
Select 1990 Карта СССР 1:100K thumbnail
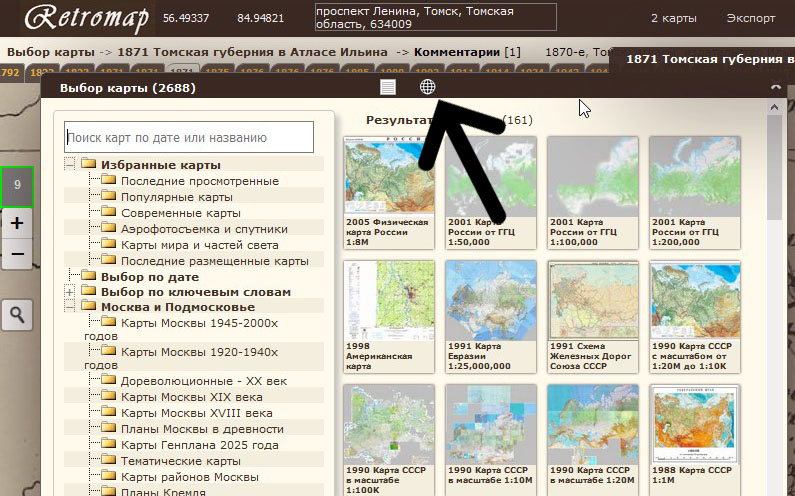tap(389, 440)
